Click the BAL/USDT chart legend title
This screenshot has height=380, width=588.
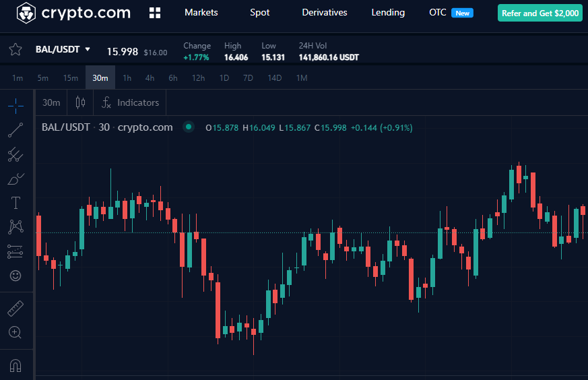[x=107, y=127]
